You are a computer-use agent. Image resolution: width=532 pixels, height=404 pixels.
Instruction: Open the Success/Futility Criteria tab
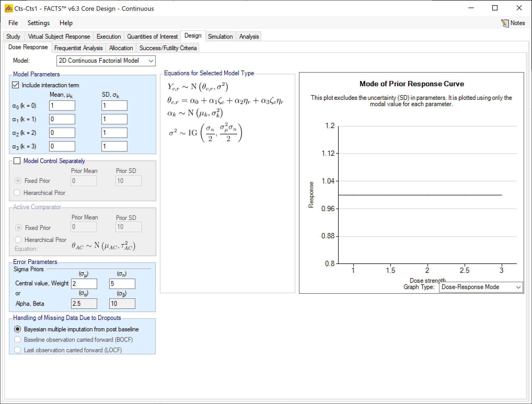[x=168, y=48]
